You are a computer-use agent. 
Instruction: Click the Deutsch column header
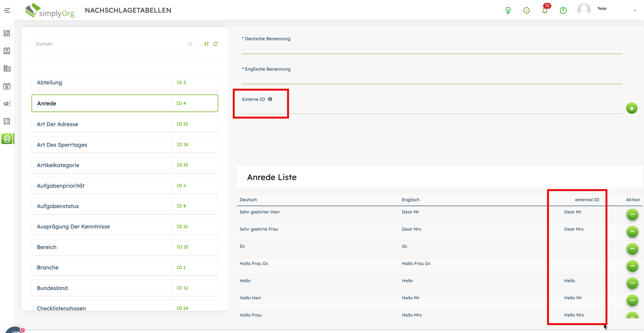(x=248, y=200)
